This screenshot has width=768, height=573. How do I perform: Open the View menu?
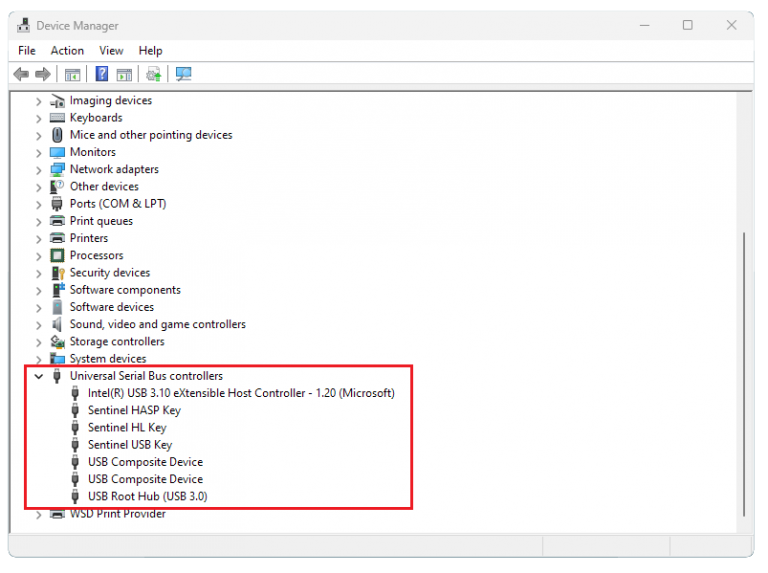[x=111, y=50]
